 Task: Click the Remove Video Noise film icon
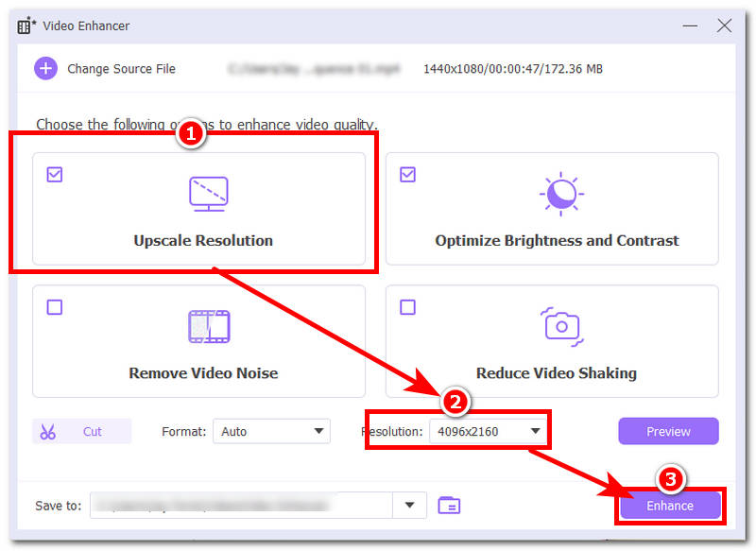[x=209, y=326]
